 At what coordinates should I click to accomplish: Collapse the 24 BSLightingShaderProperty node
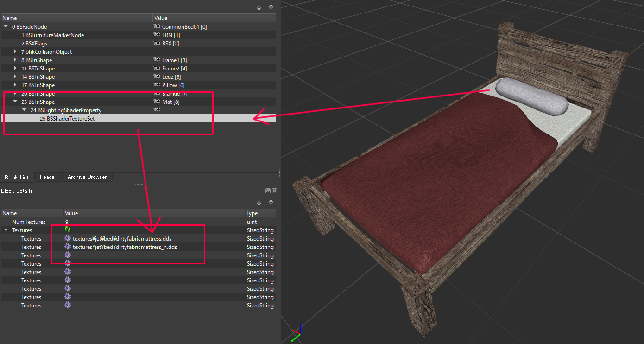point(25,110)
